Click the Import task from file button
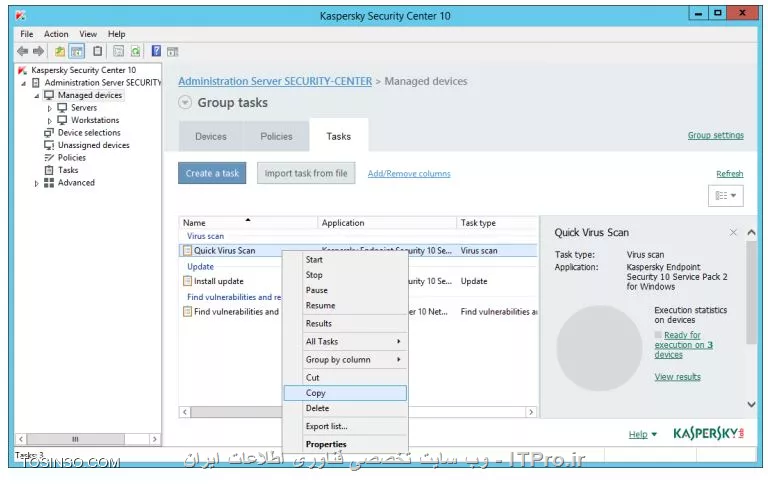 306,173
